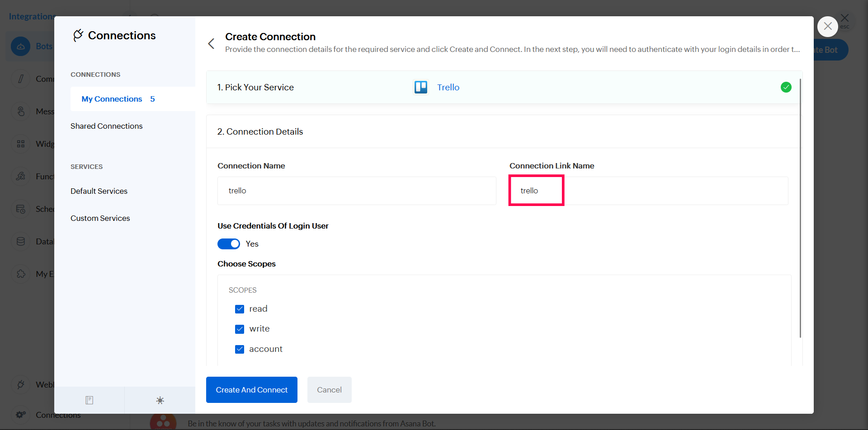
Task: Click the Widgets grid icon in sidebar
Action: pos(21,144)
